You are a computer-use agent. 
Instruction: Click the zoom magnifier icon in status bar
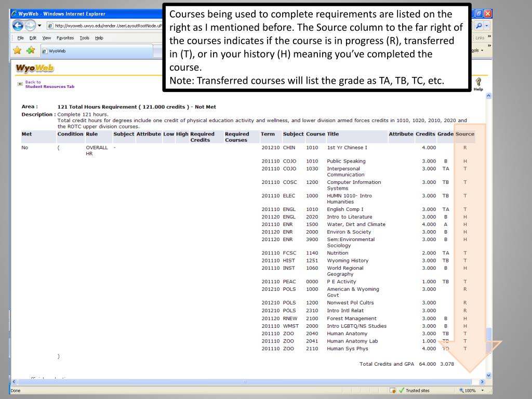[x=461, y=391]
